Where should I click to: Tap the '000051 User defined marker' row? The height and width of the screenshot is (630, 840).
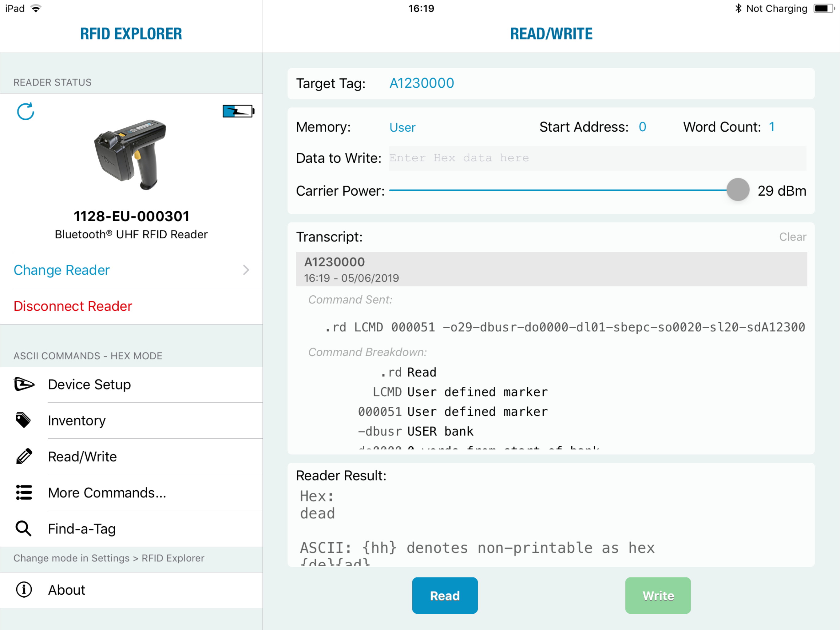click(x=453, y=412)
